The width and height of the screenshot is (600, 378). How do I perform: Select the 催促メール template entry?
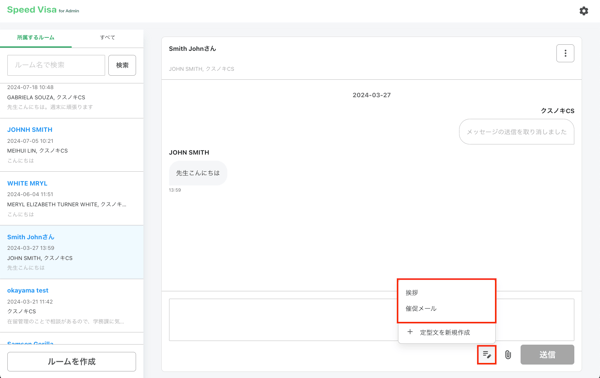447,308
